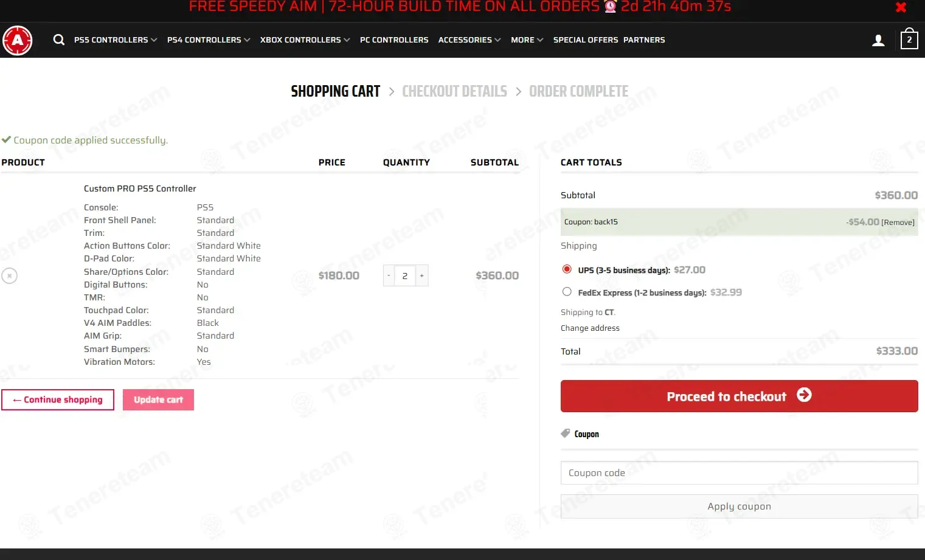Expand the More menu
This screenshot has height=560, width=925.
click(x=527, y=40)
